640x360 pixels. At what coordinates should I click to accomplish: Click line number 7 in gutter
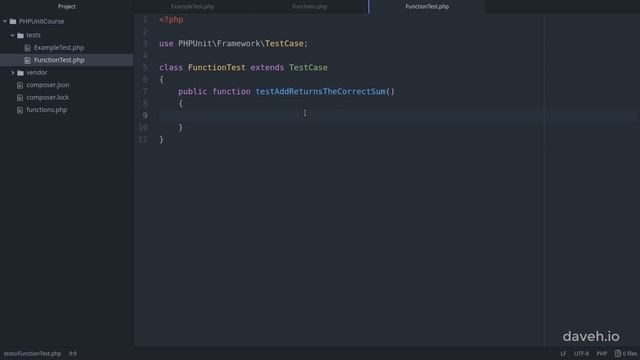coord(145,91)
